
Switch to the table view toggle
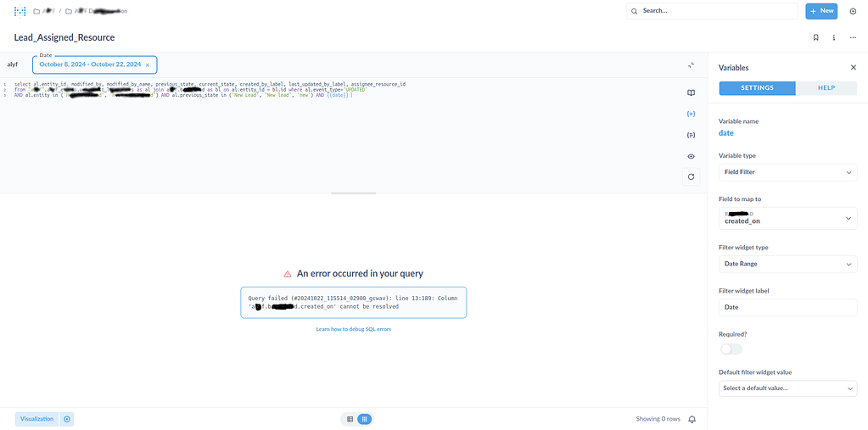[350, 419]
